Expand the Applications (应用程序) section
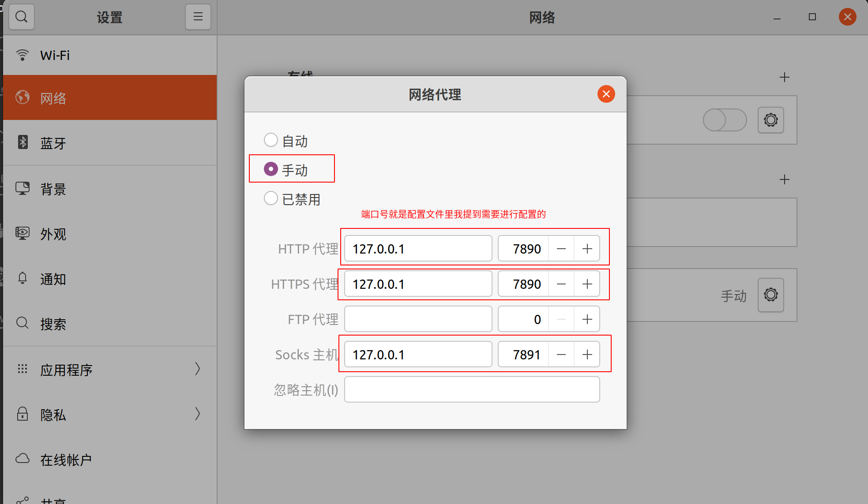The width and height of the screenshot is (868, 504). tap(109, 370)
